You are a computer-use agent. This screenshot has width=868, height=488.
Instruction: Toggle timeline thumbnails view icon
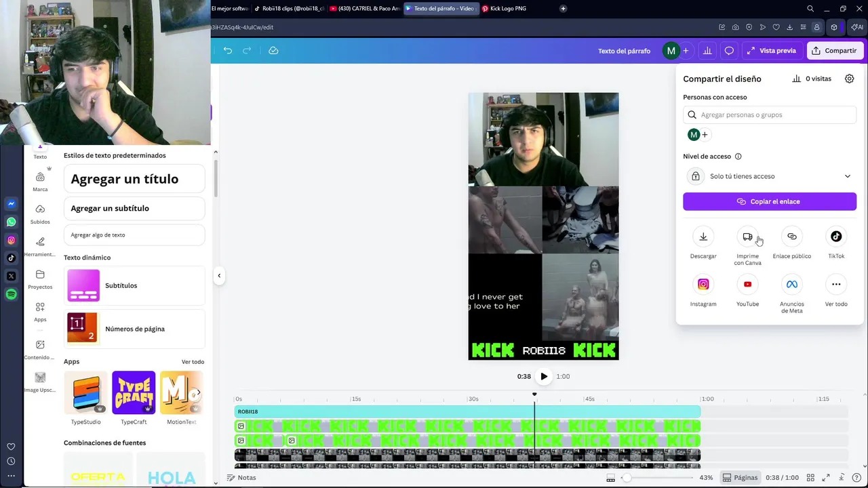(611, 478)
